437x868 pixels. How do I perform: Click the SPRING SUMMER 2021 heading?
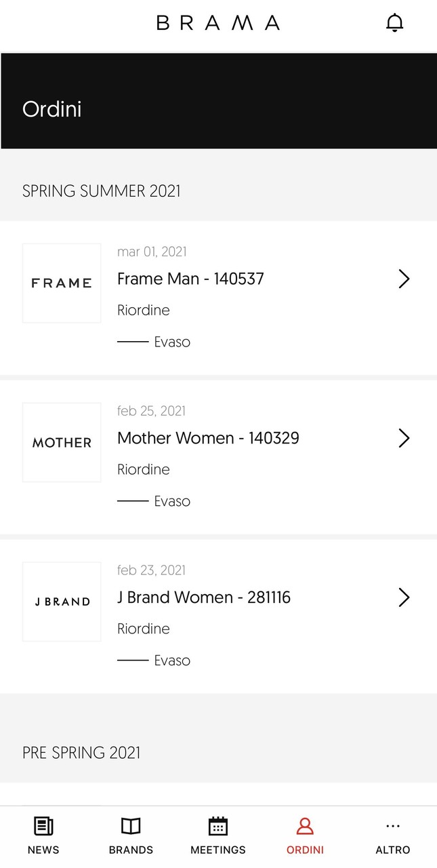(x=102, y=191)
